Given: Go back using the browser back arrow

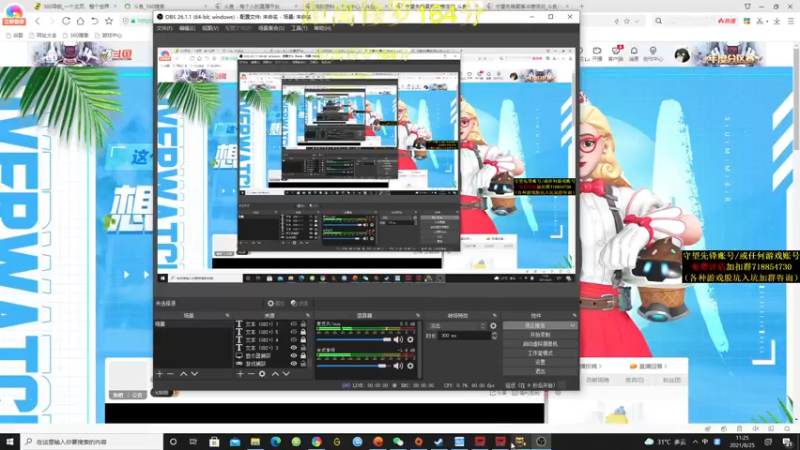Looking at the screenshot, I should pos(37,21).
